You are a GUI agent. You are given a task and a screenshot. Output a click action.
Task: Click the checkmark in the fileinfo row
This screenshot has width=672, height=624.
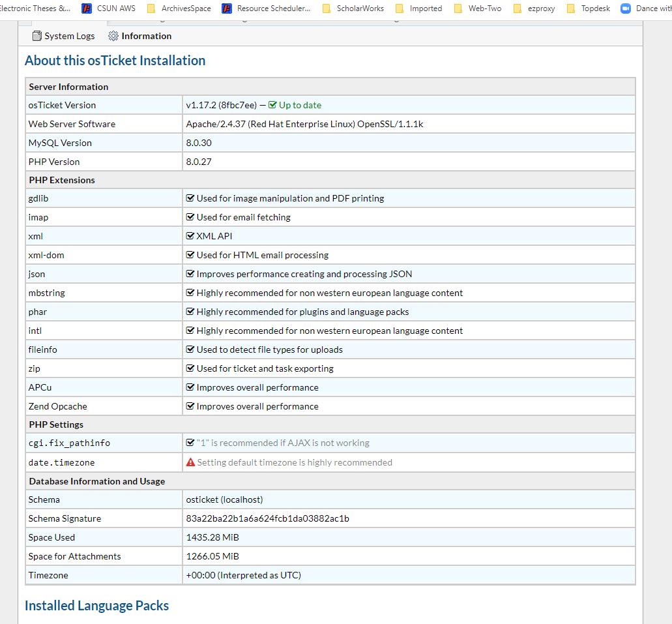190,349
